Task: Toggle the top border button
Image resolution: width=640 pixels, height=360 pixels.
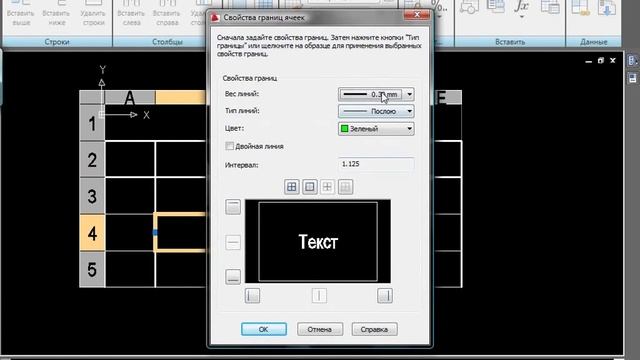Action: click(233, 207)
